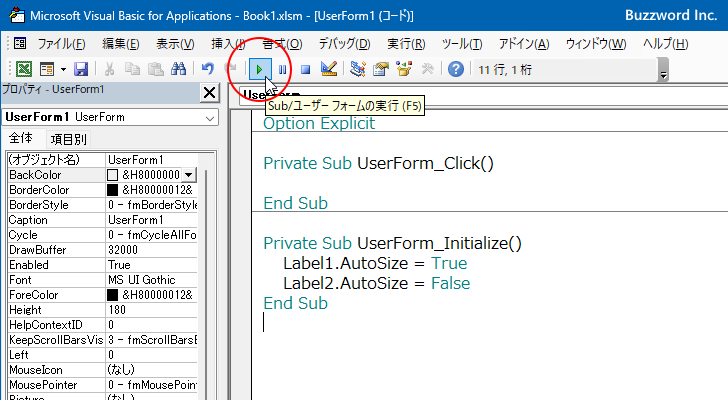
Task: Open the ヘルプ(H) menu
Action: [x=665, y=44]
